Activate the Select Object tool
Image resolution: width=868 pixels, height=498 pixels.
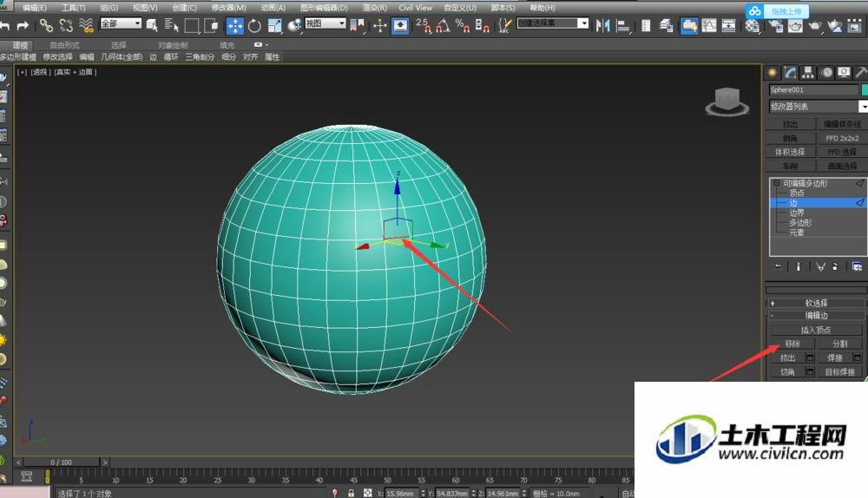pyautogui.click(x=151, y=25)
